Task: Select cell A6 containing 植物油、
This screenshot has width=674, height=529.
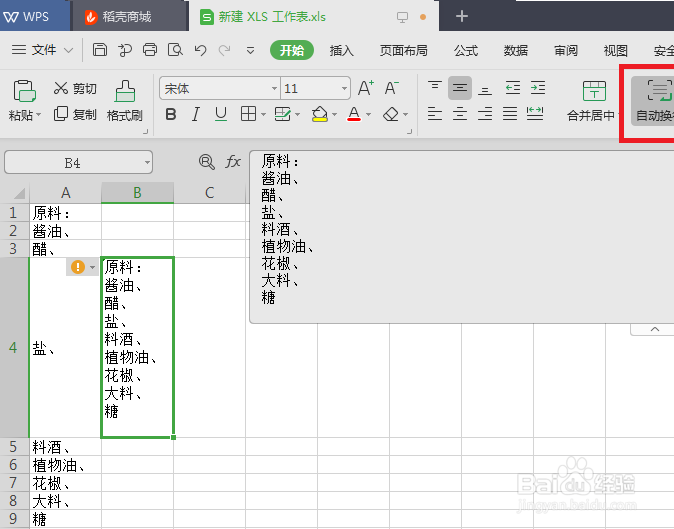Action: (x=65, y=465)
